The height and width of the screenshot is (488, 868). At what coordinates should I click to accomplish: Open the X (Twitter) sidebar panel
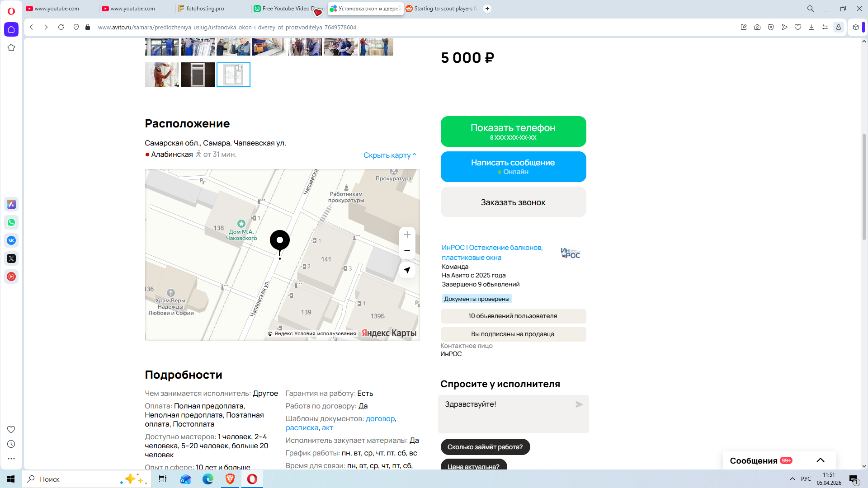pyautogui.click(x=11, y=258)
